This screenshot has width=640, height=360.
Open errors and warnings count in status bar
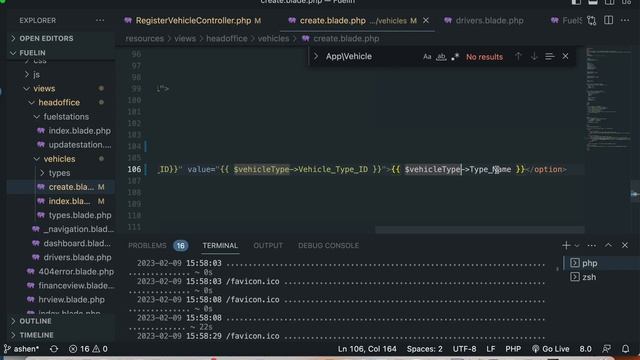(x=88, y=349)
